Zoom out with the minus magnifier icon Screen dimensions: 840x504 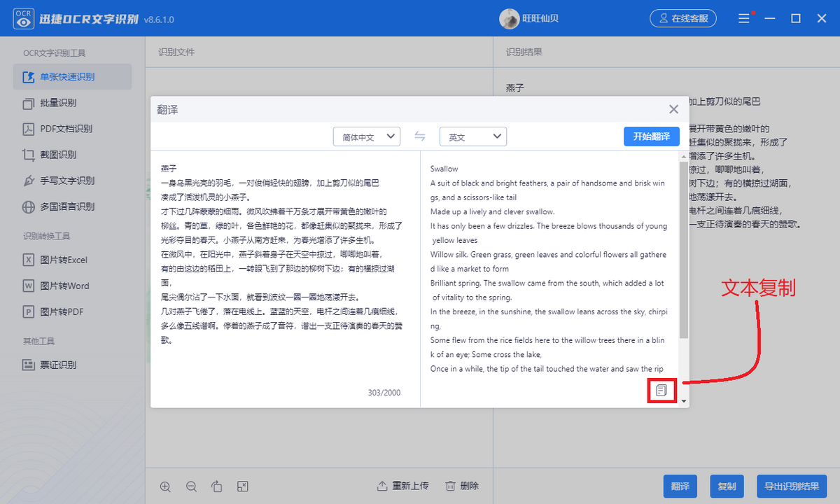[191, 486]
